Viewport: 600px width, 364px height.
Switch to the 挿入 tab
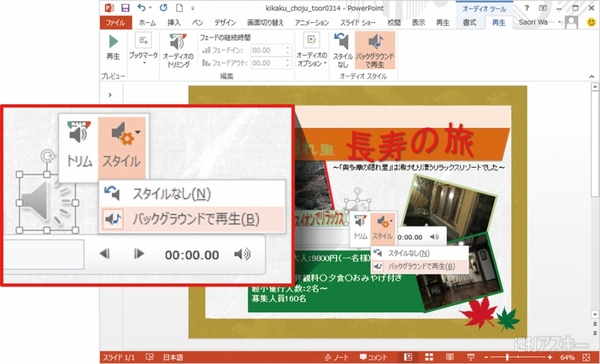pos(174,23)
